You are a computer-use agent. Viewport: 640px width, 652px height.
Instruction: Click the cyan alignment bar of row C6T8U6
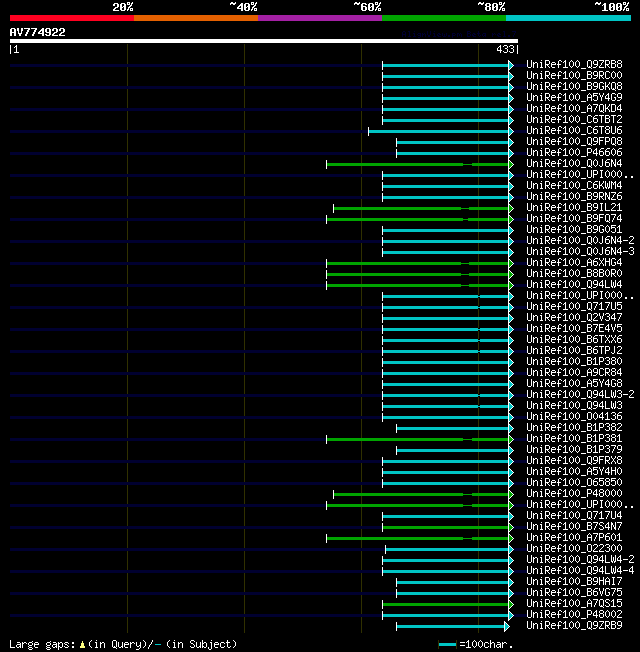(439, 131)
